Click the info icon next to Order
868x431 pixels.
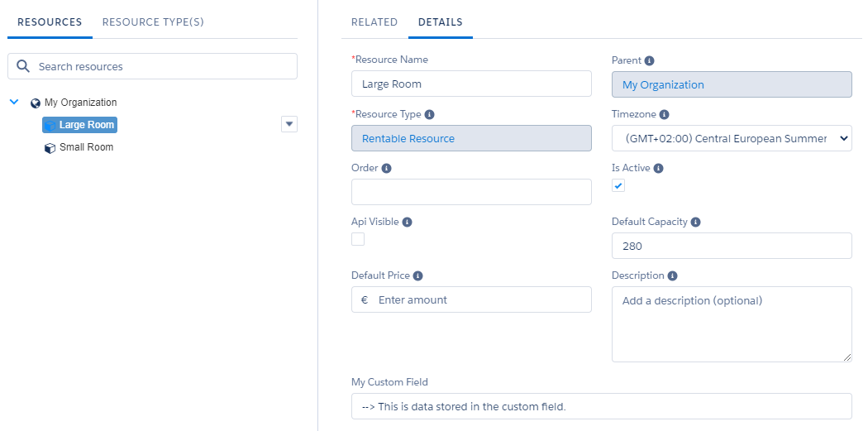point(387,169)
